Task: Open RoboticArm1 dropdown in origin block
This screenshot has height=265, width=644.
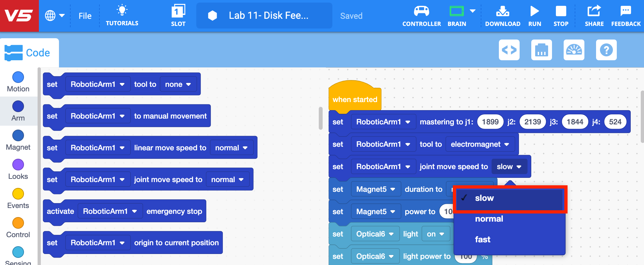Action: (98, 243)
